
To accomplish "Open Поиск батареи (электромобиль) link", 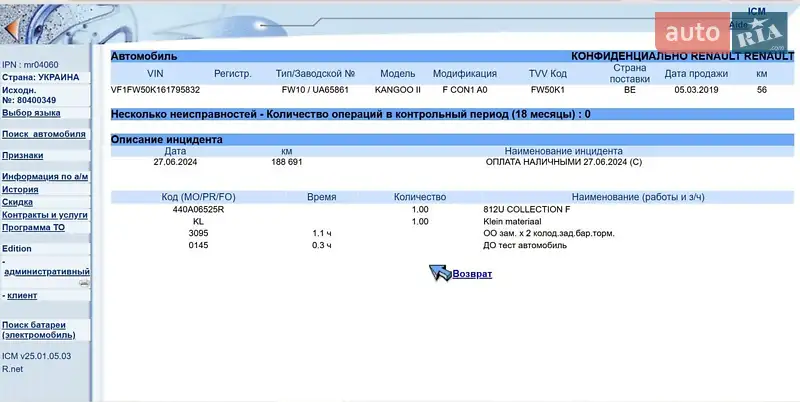I will coord(39,330).
